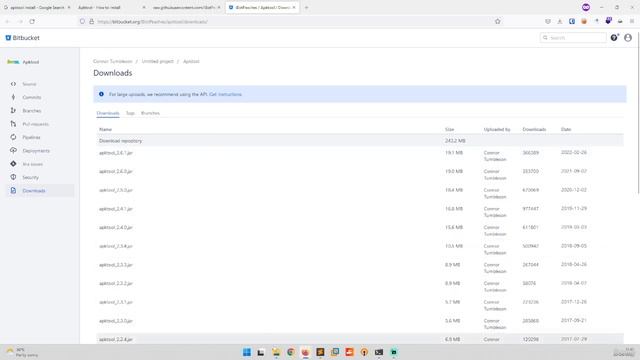This screenshot has width=640, height=360.
Task: Open Chrome from the taskbar
Action: coord(291,352)
